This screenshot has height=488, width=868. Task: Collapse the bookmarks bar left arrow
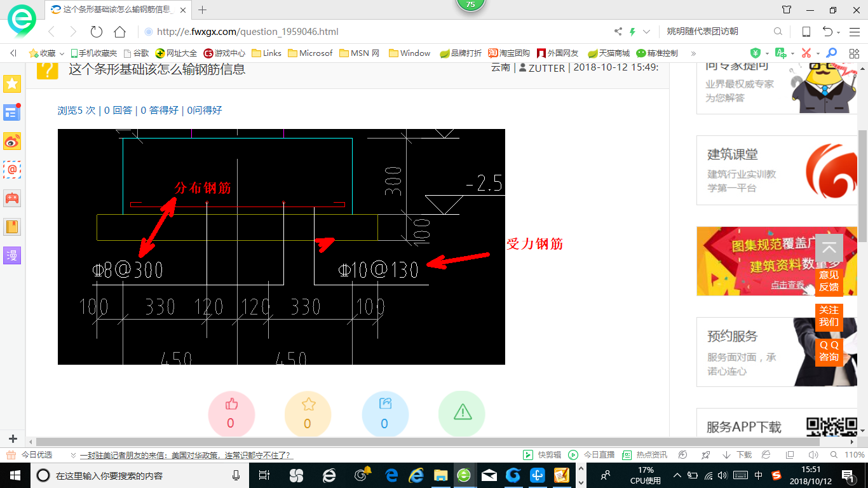[x=13, y=53]
